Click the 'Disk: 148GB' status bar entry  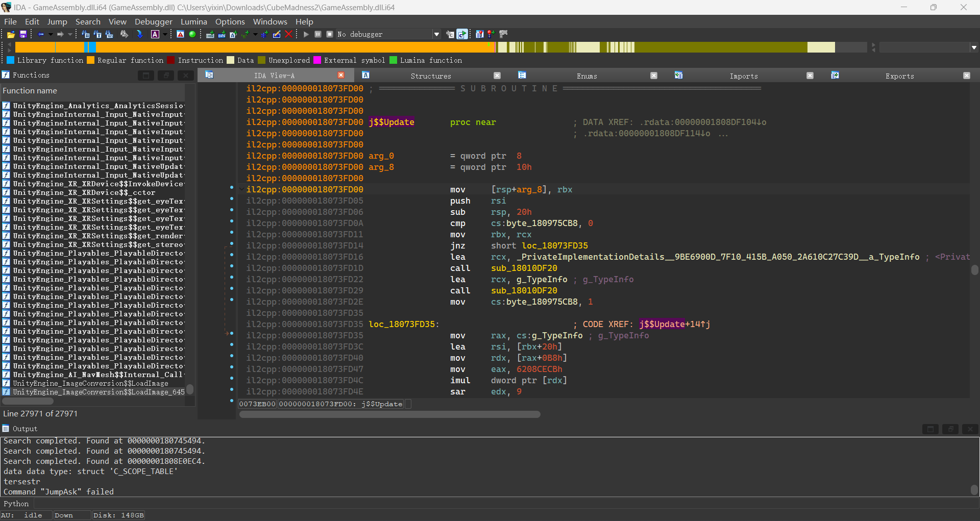tap(118, 515)
